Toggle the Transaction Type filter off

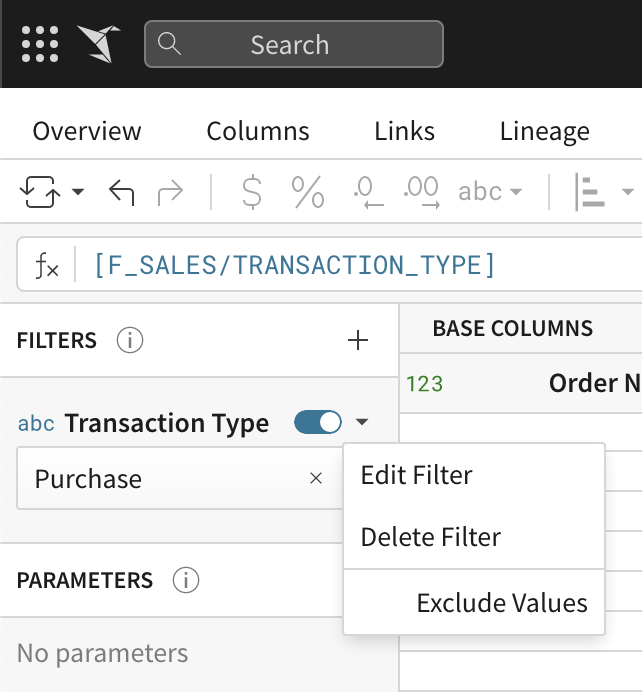tap(318, 422)
